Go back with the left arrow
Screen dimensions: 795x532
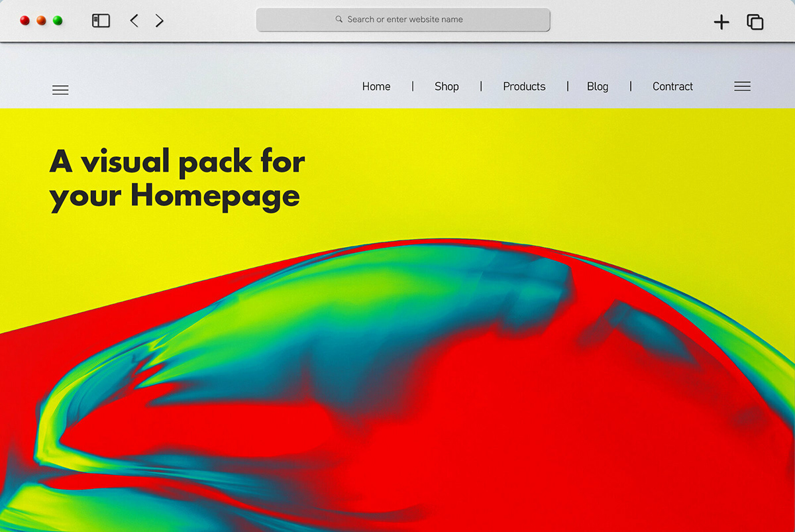point(134,21)
